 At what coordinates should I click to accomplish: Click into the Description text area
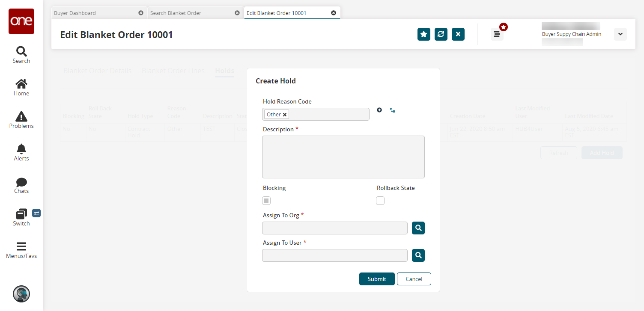343,157
